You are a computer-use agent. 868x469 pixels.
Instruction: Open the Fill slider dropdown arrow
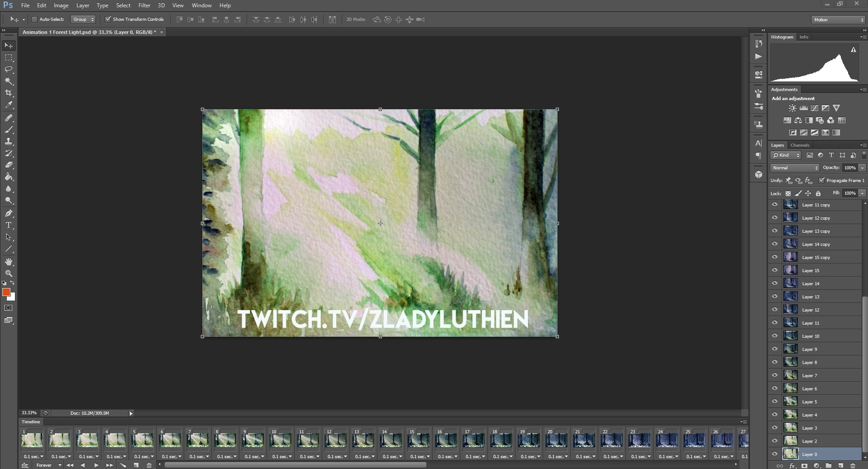click(x=862, y=193)
